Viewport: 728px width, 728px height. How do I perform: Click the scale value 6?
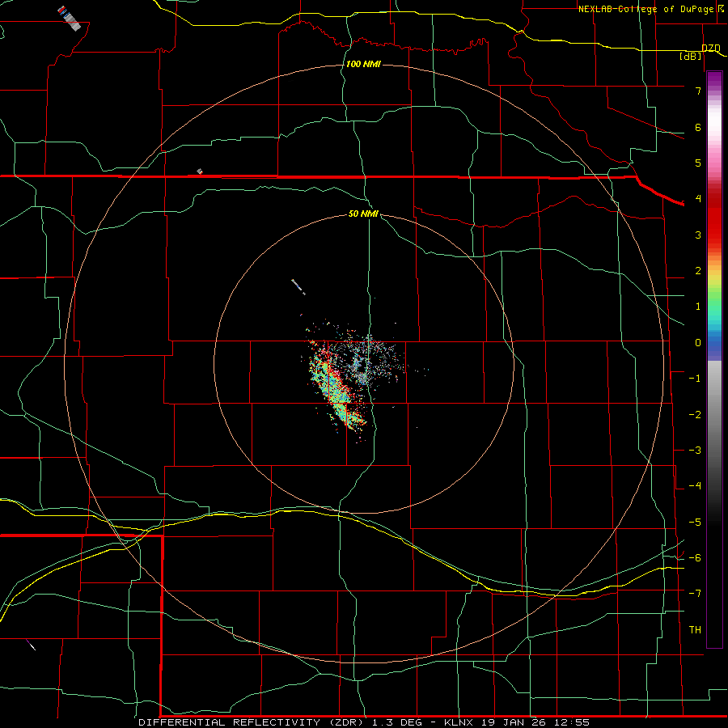698,127
